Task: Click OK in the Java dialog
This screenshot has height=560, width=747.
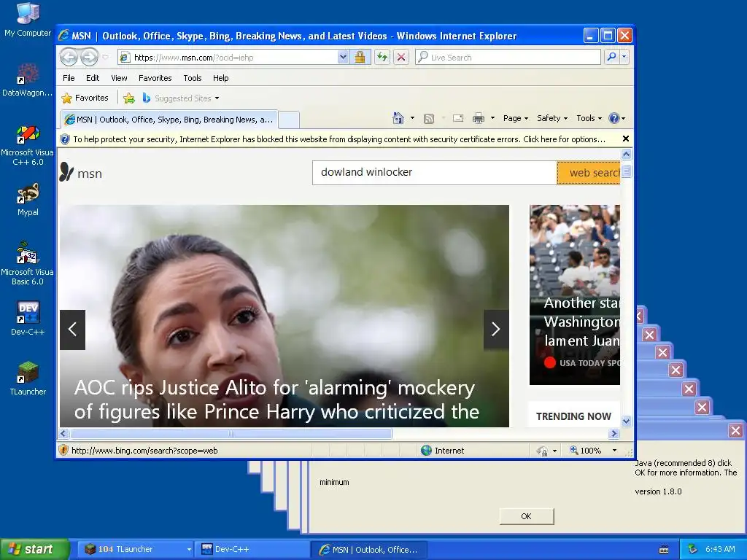Action: [x=527, y=516]
